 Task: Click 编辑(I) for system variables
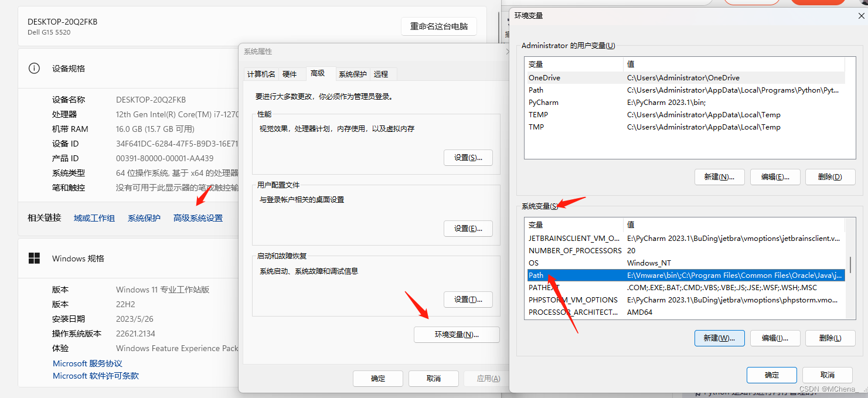(x=775, y=338)
